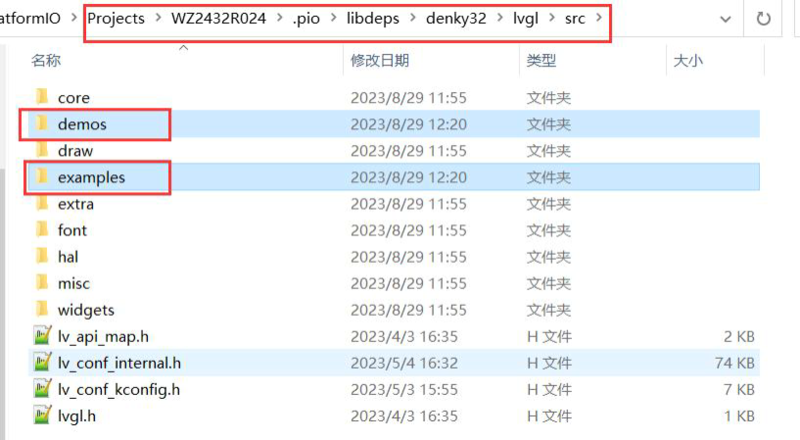The image size is (800, 440).
Task: Click the lv_conf_kconfig.h file icon
Action: (x=42, y=389)
